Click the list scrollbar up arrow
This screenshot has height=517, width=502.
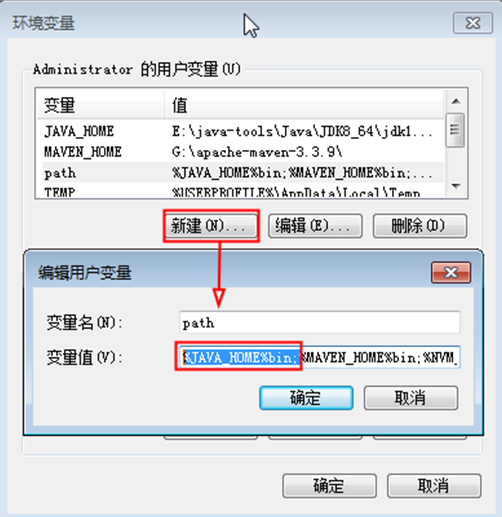click(456, 101)
